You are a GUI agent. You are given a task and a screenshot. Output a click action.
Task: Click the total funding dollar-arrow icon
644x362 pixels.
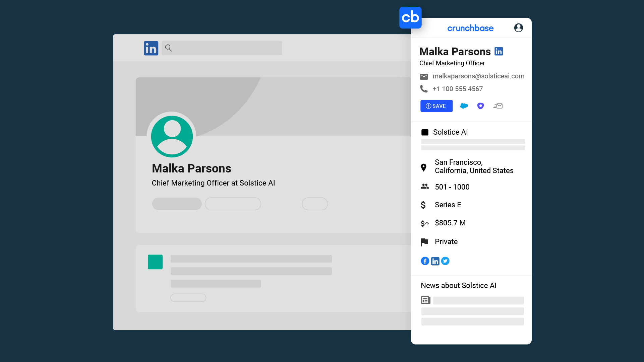click(x=425, y=223)
